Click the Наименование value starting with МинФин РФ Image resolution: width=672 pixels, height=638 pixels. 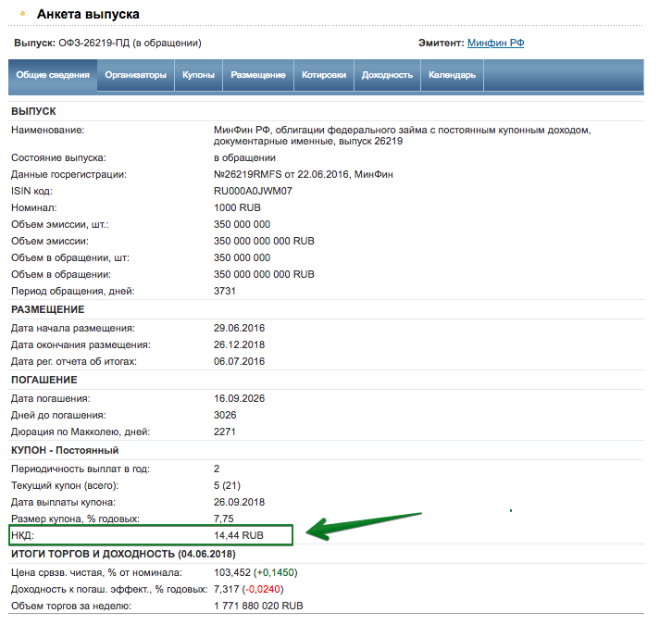click(402, 135)
